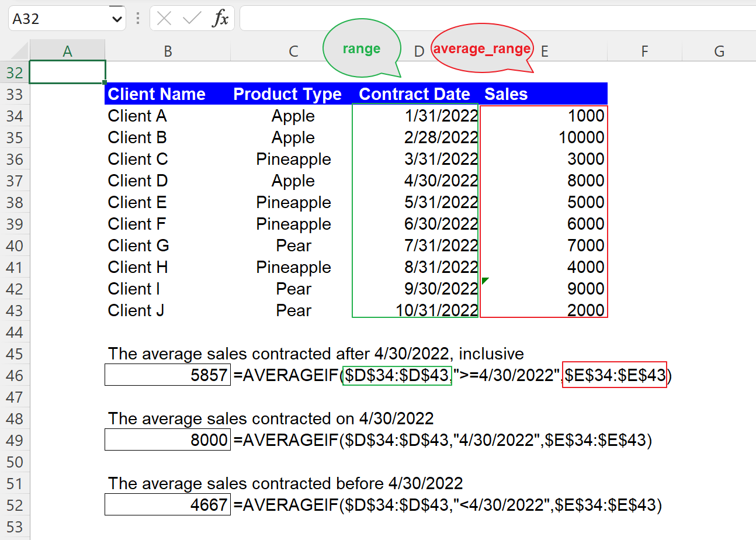Click the date cell 4/30/2022
The height and width of the screenshot is (540, 756).
point(418,181)
